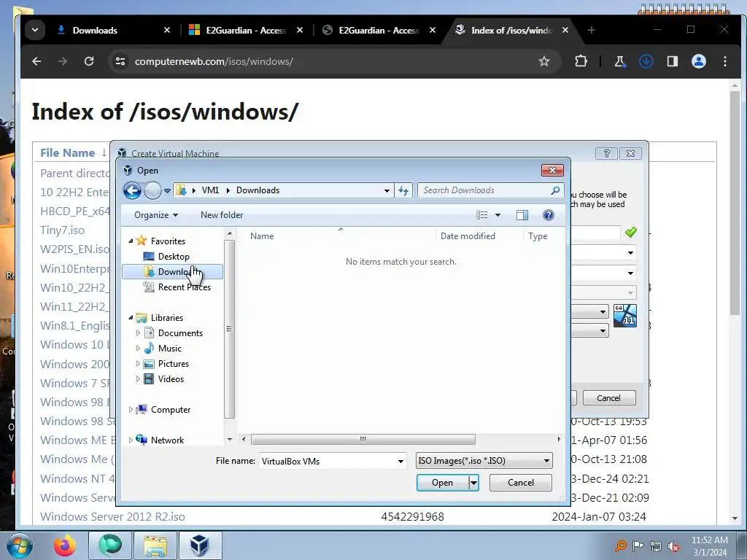Go back in the Open dialog
Image resolution: width=747 pixels, height=560 pixels.
tap(133, 190)
